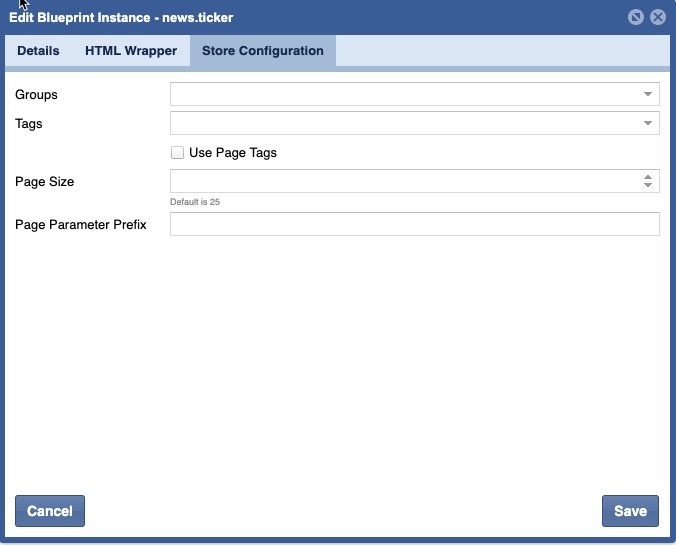Click the 'Page Parameter Prefix' field label
This screenshot has width=676, height=545.
(x=81, y=225)
